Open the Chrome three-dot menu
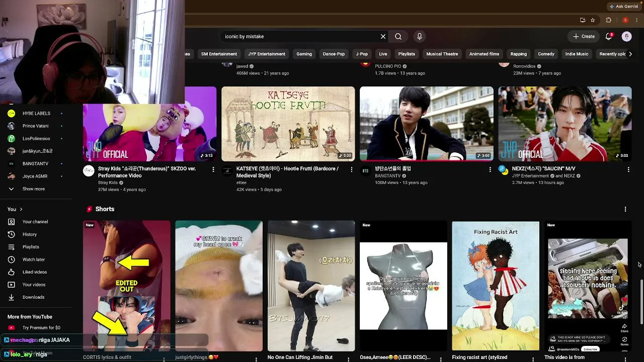The image size is (644, 362). [x=636, y=20]
